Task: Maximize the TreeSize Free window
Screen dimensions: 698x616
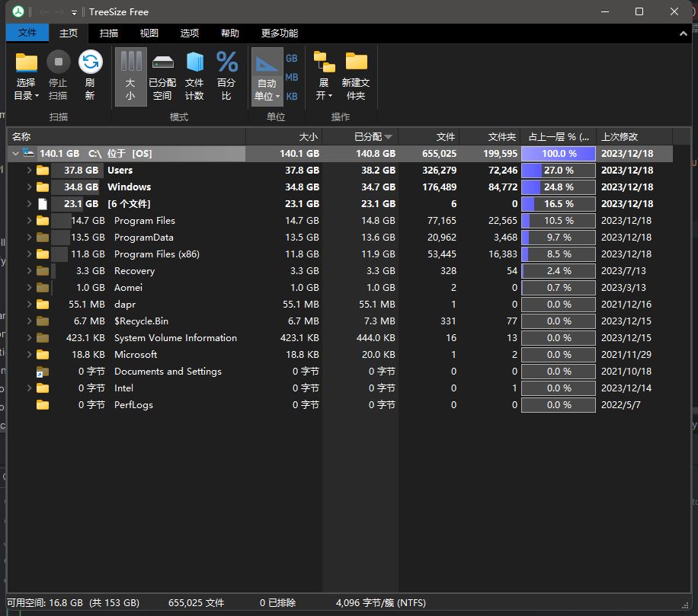Action: coord(639,11)
